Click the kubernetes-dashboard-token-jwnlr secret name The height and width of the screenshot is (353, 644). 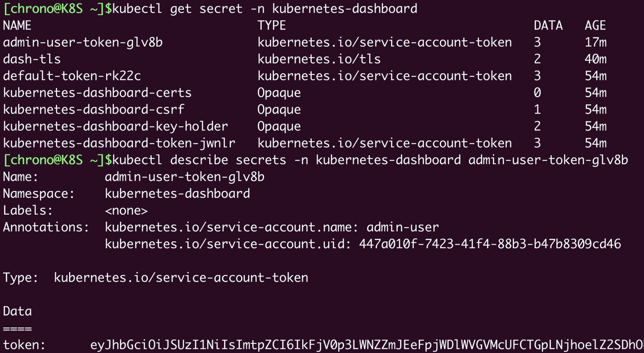119,143
